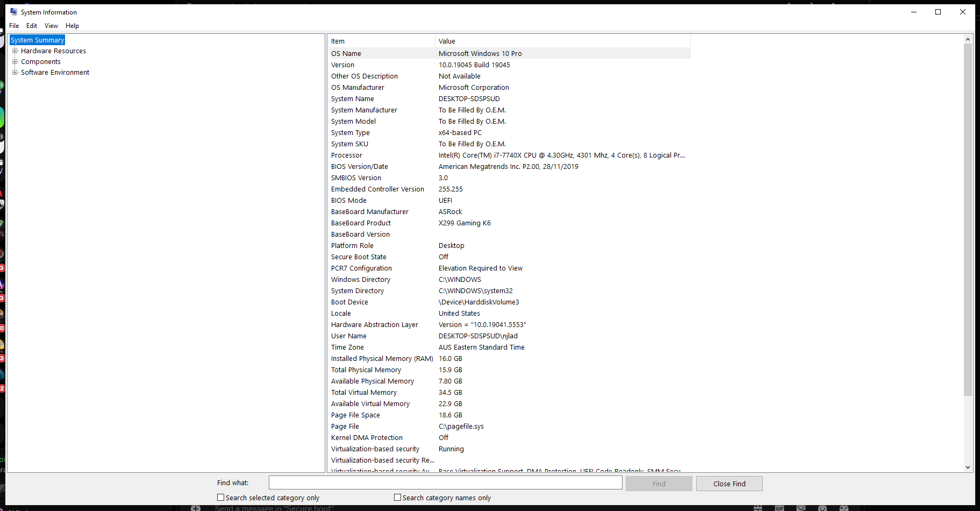The height and width of the screenshot is (511, 980).
Task: Select the System Directory row
Action: pyautogui.click(x=510, y=291)
